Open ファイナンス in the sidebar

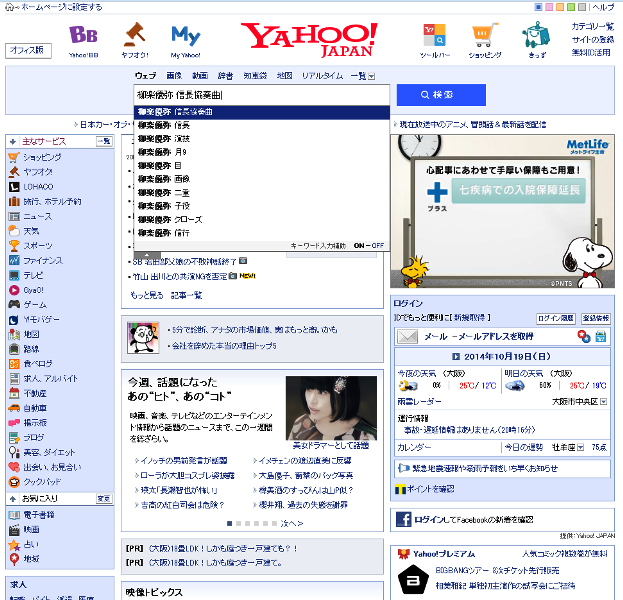43,261
